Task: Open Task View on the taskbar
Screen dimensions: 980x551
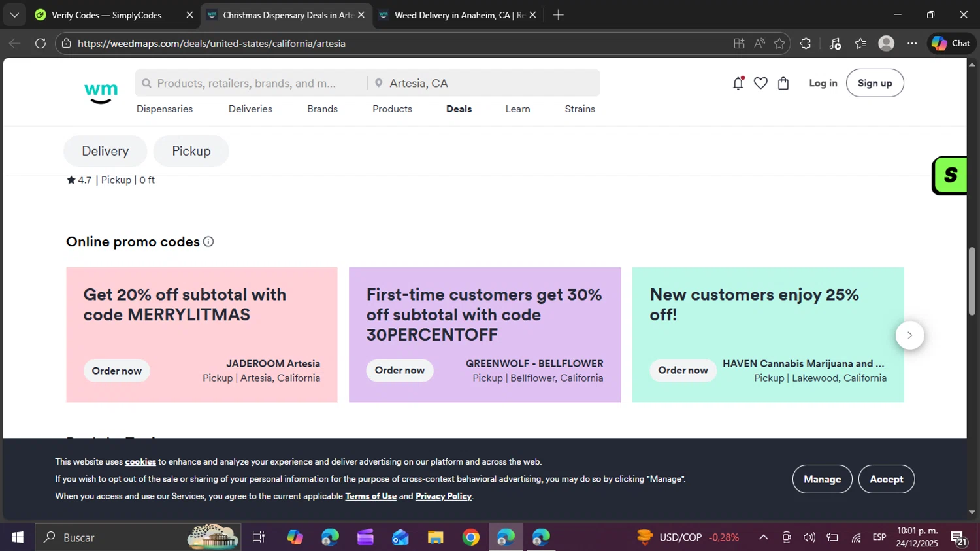Action: [x=258, y=537]
